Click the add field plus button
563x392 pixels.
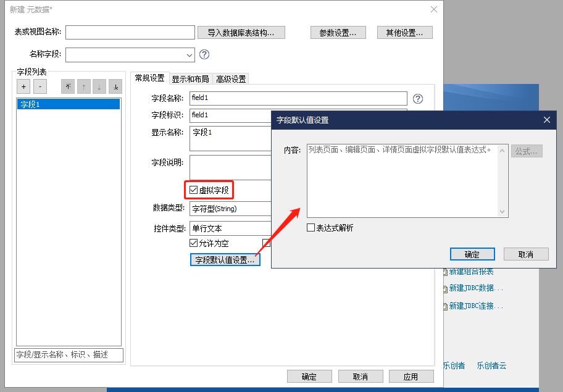[x=23, y=87]
